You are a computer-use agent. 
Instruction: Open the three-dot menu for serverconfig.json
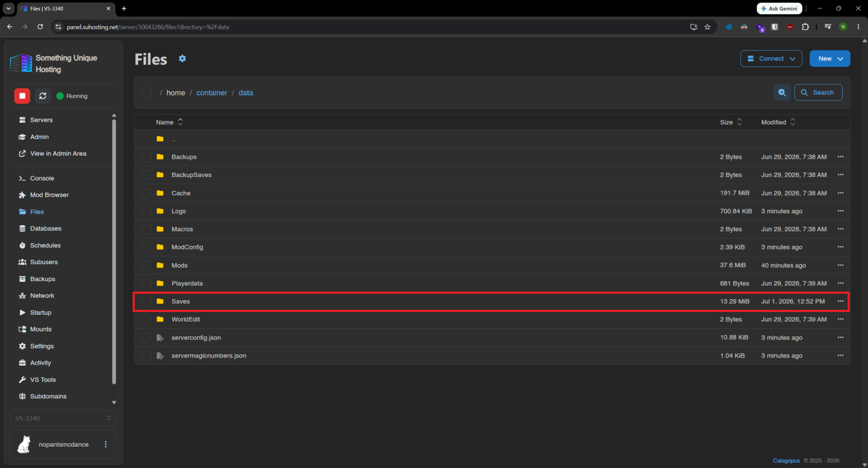[841, 337]
